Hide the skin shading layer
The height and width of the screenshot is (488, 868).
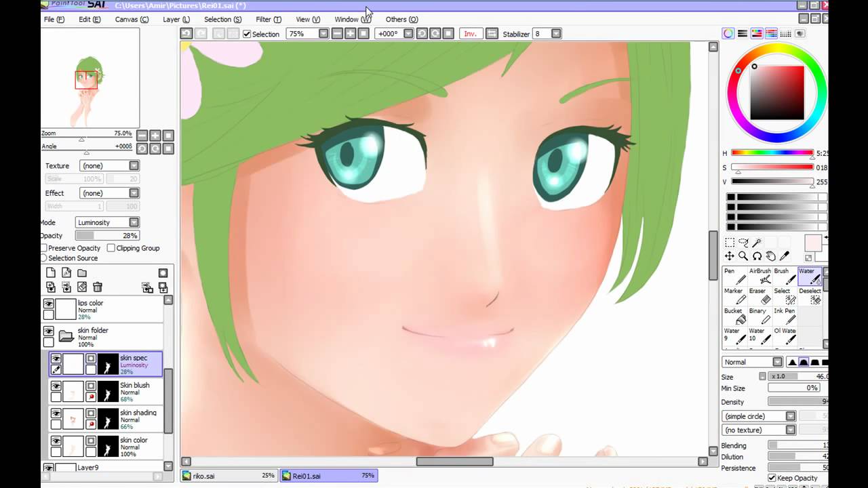coord(56,413)
